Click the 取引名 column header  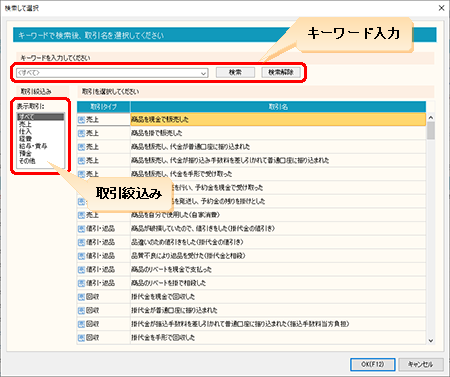pyautogui.click(x=278, y=107)
